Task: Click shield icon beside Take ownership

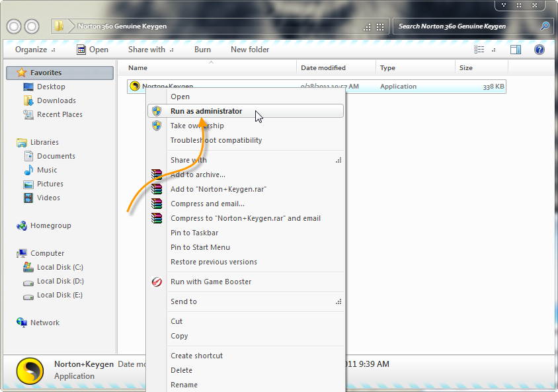Action: [x=157, y=126]
